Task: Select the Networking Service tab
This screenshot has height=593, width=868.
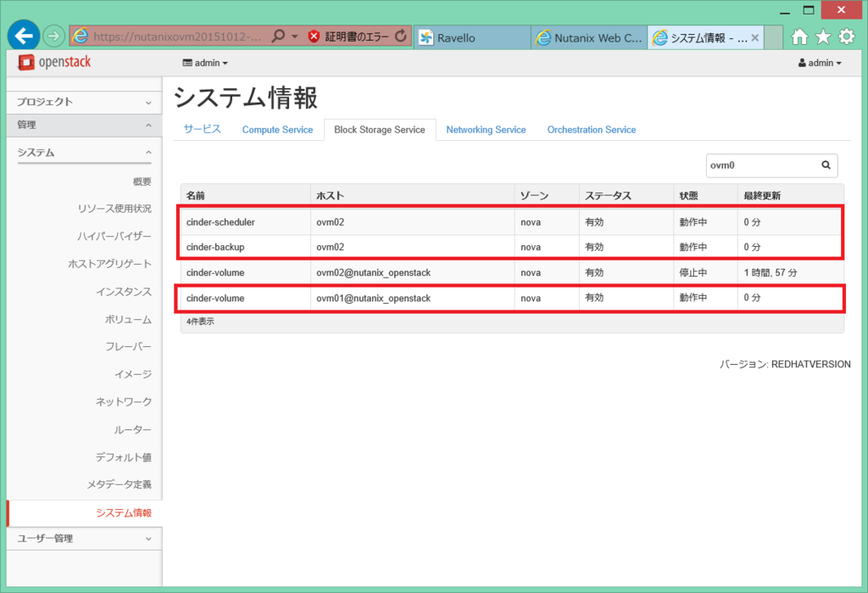Action: pos(486,130)
